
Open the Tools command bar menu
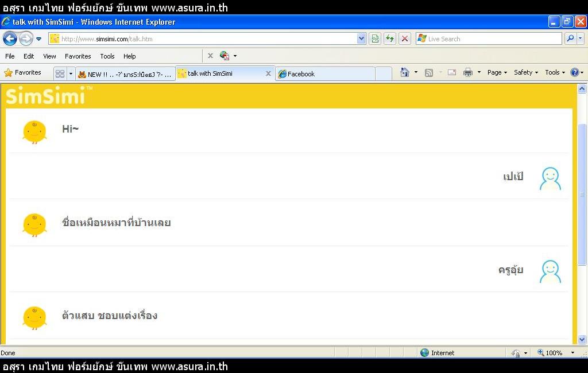pos(555,72)
